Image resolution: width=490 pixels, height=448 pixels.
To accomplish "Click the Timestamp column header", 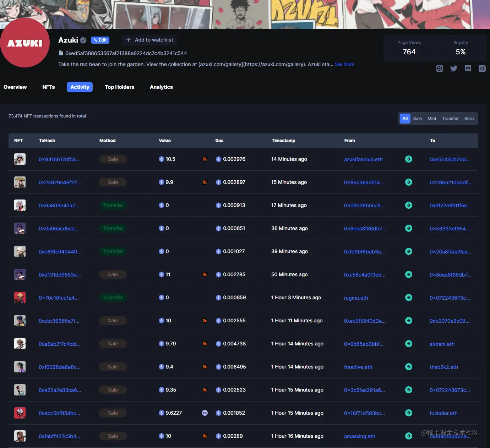I will point(283,141).
